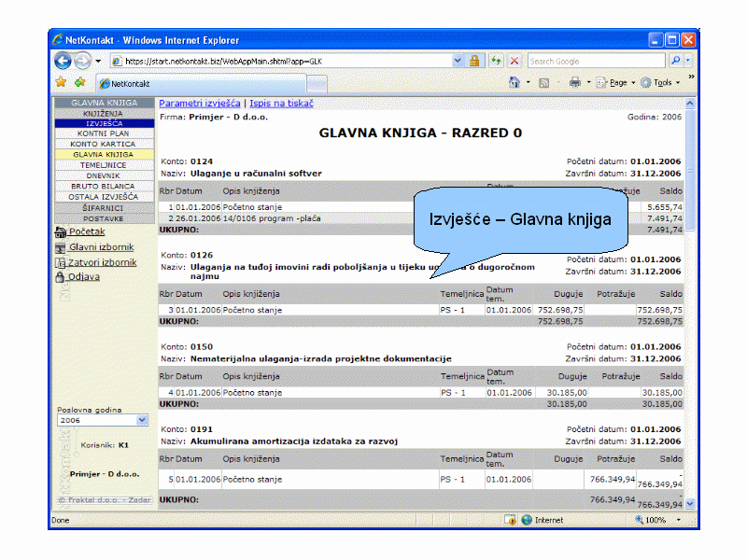Click the search magnifier icon

pos(675,61)
